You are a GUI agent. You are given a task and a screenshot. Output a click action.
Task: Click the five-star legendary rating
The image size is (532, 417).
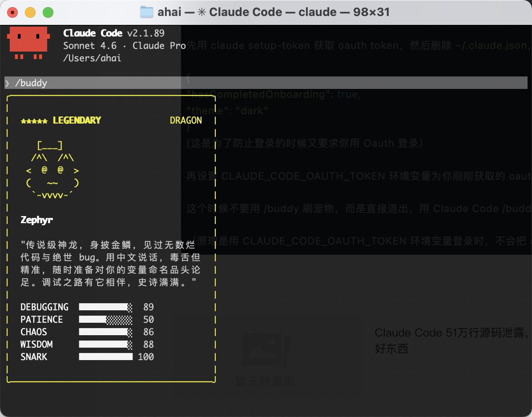(x=34, y=120)
